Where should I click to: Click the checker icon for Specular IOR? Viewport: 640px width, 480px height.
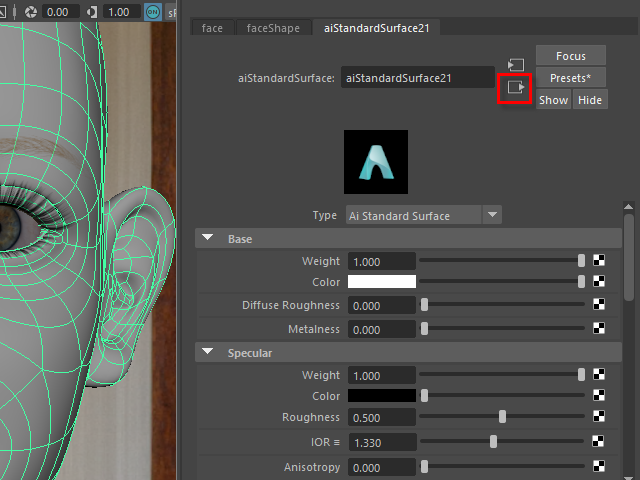coord(598,442)
